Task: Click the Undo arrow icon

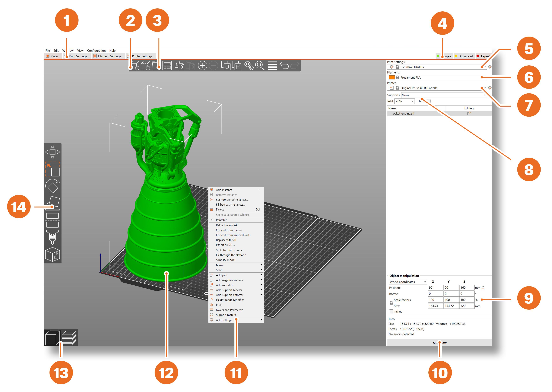Action: tap(284, 66)
